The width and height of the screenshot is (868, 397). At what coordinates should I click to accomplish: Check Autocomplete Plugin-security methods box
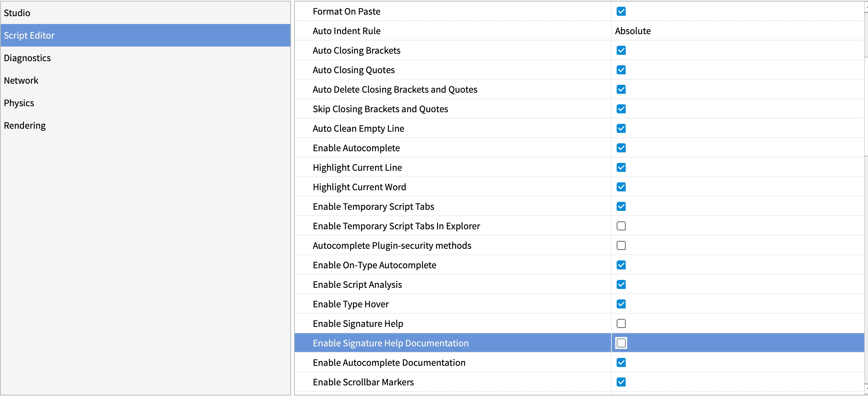tap(621, 245)
